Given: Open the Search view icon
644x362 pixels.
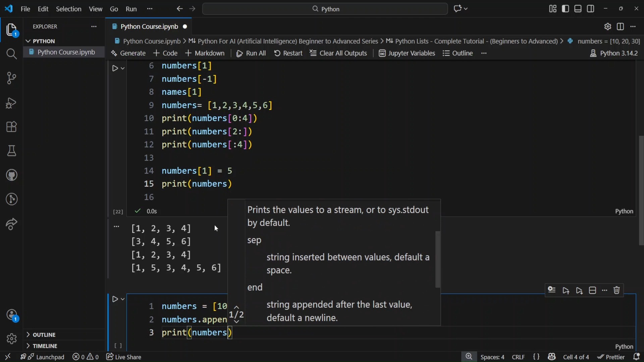Looking at the screenshot, I should pos(12,54).
